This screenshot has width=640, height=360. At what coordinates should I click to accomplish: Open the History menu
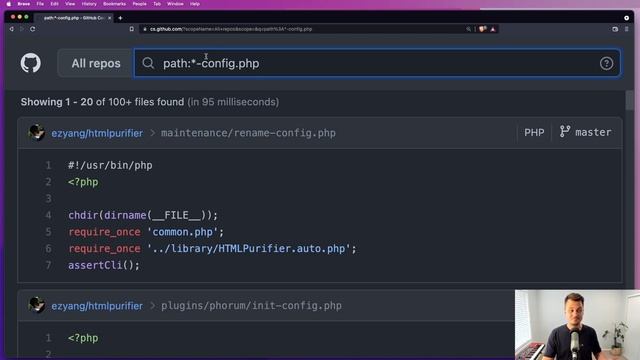[x=89, y=4]
